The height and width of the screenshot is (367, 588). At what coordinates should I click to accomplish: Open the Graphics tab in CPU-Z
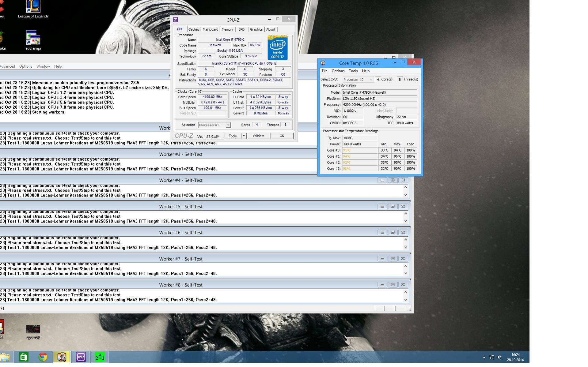coord(256,29)
